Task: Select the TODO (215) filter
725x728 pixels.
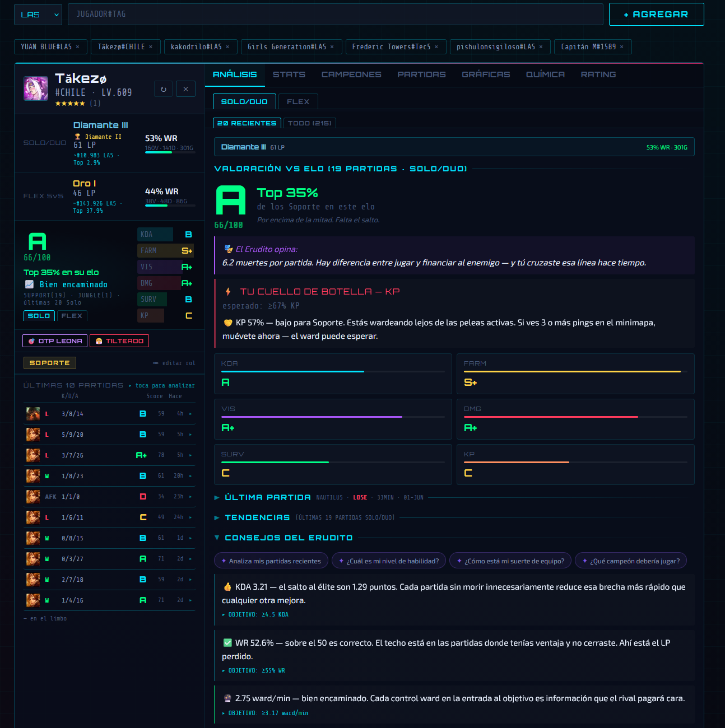Action: tap(310, 123)
